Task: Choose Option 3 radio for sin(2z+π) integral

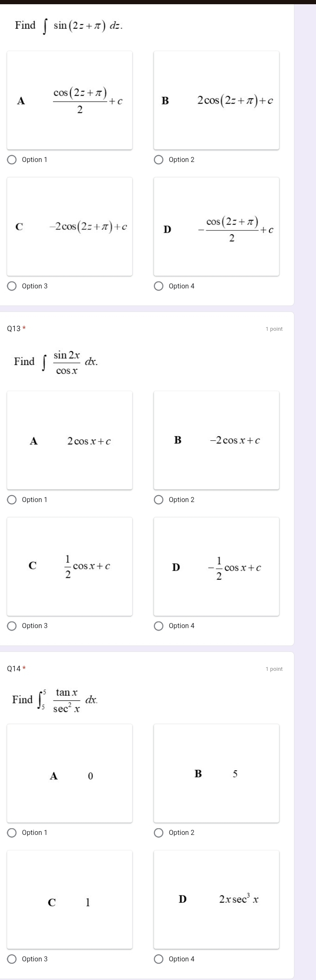Action: click(x=12, y=286)
